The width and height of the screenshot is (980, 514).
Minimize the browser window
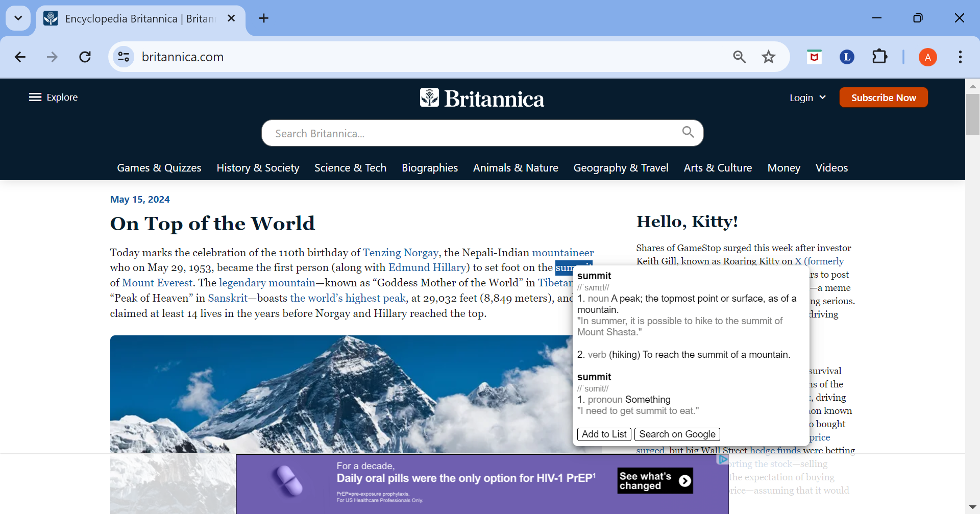point(877,18)
